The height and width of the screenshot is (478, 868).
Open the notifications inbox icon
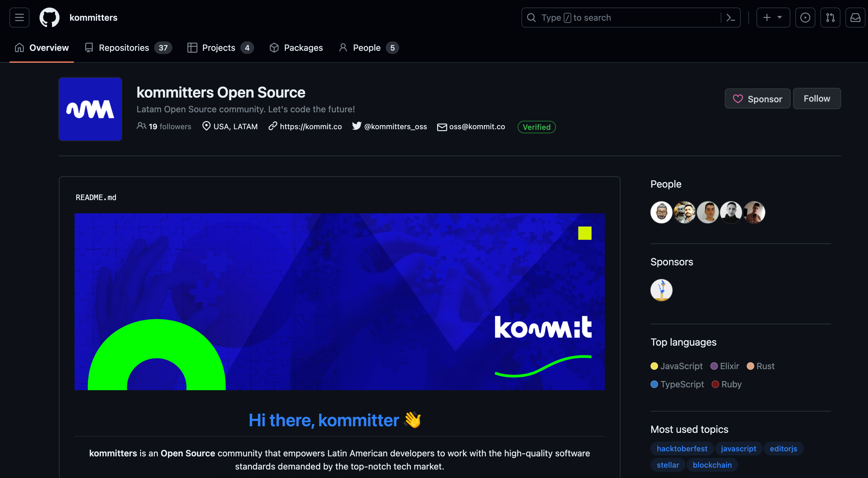(x=855, y=18)
